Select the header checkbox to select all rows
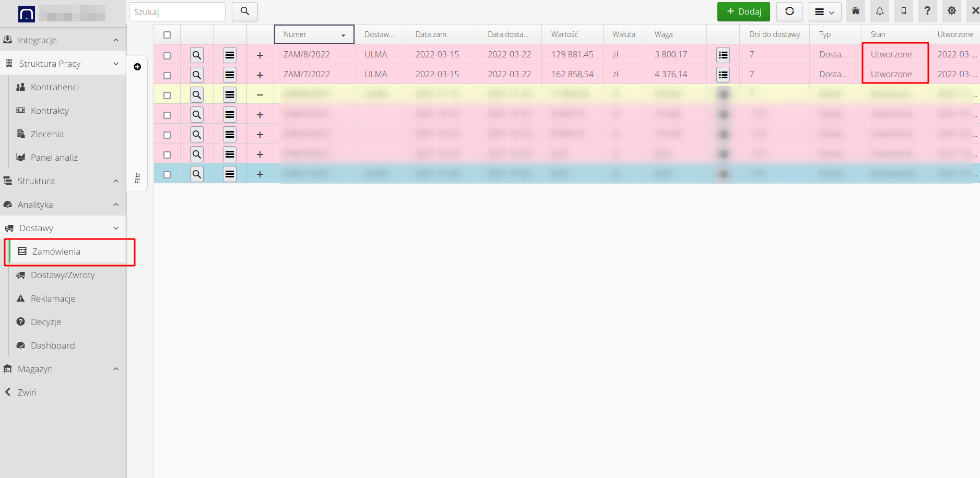The width and height of the screenshot is (980, 478). [167, 34]
